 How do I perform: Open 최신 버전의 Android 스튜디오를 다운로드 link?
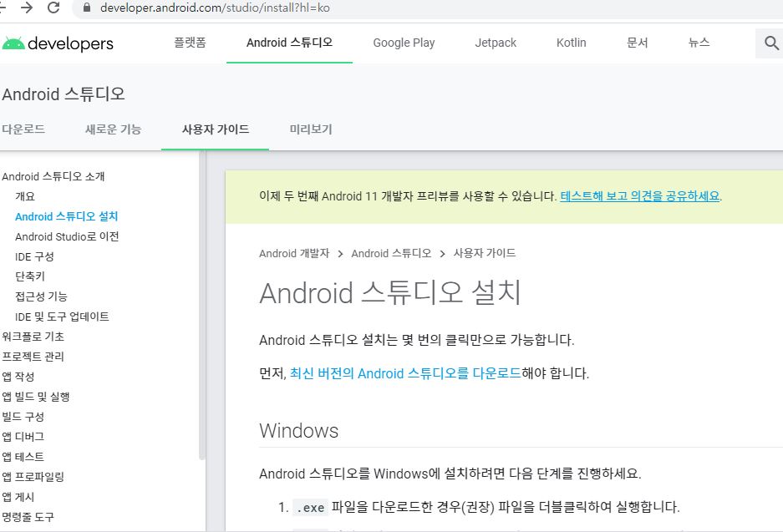click(x=405, y=373)
